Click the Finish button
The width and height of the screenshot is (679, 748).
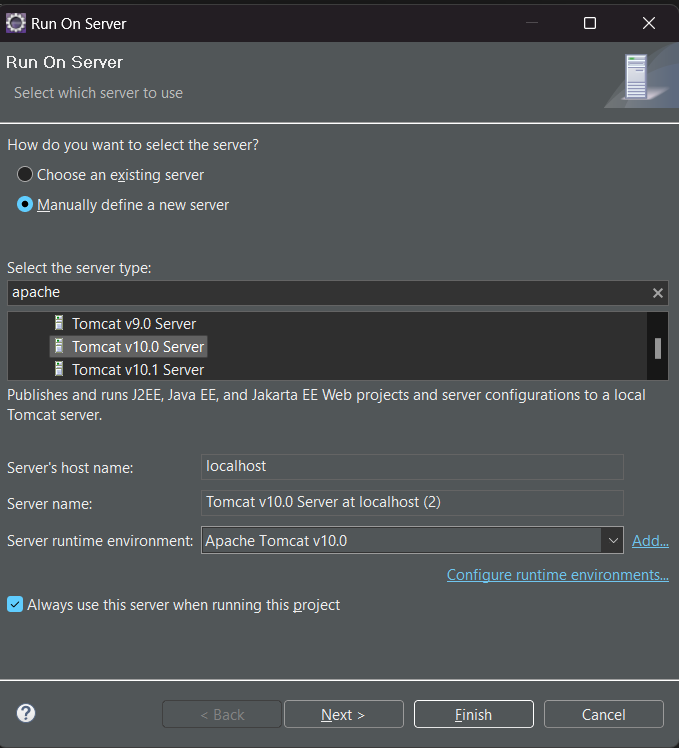coord(473,714)
